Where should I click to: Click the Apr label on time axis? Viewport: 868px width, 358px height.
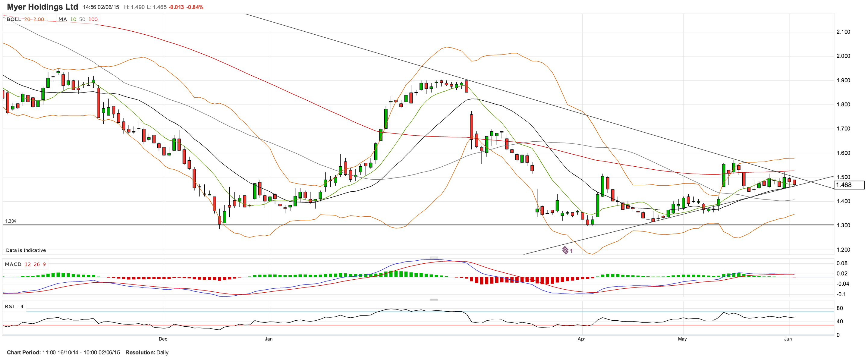(581, 339)
